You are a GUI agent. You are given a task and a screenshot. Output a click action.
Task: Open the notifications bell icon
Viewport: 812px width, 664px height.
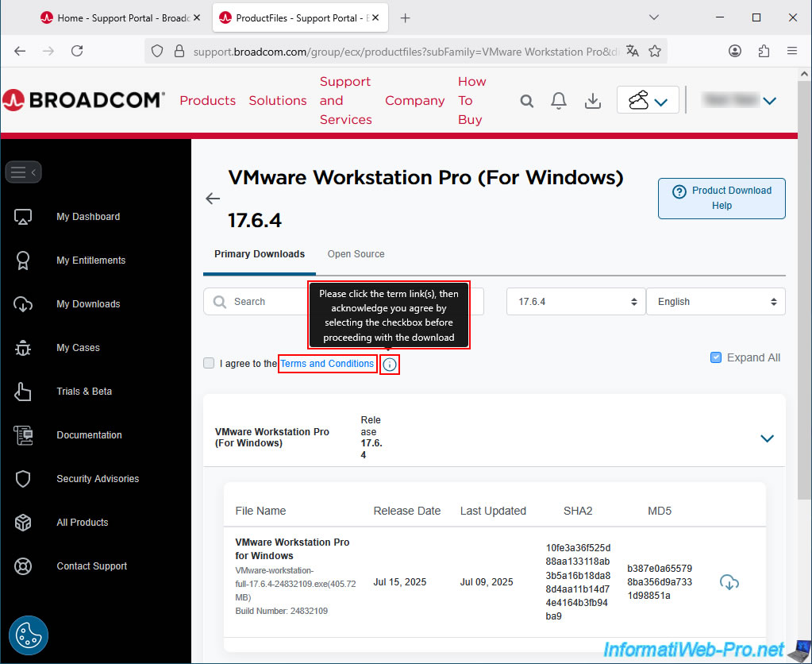coord(559,100)
